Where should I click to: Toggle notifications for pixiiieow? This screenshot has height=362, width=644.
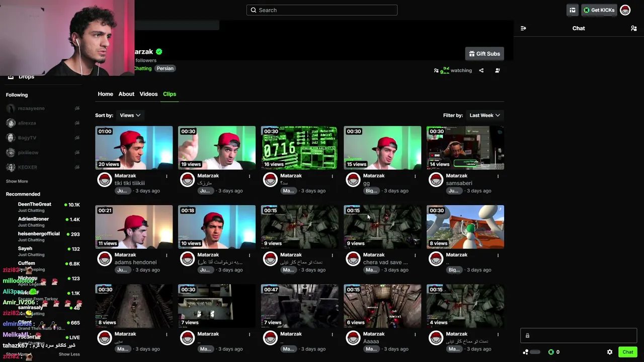[x=77, y=152]
